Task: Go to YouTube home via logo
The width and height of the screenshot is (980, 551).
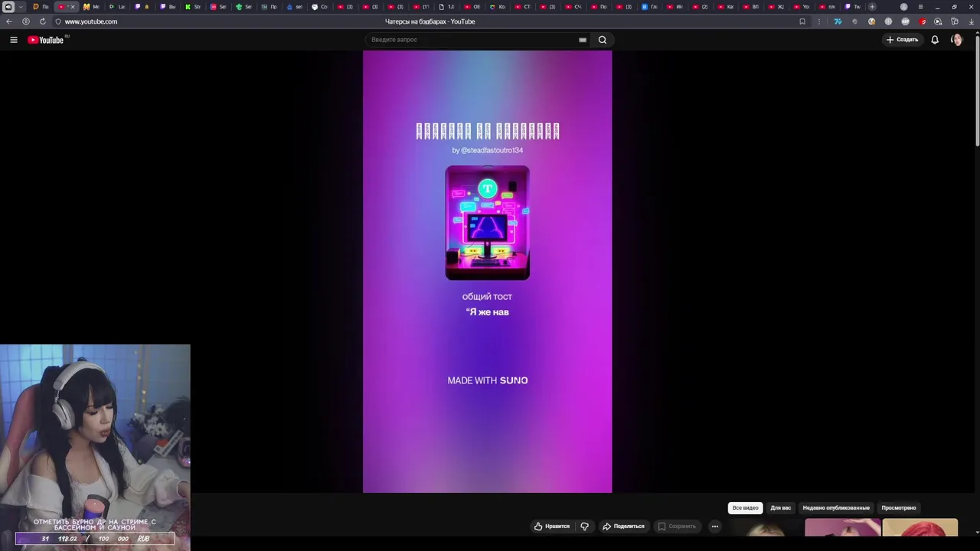Action: point(46,40)
